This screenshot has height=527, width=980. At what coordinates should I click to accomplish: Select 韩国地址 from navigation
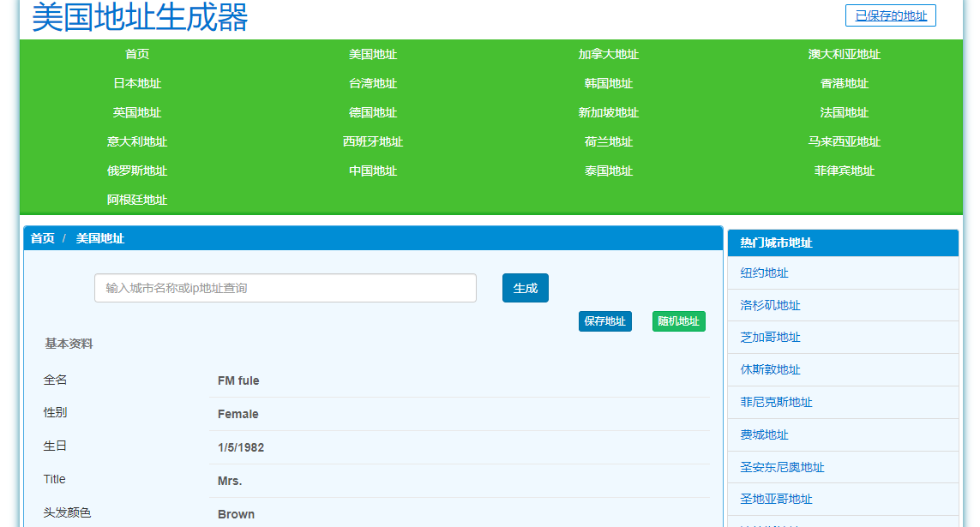tap(608, 83)
